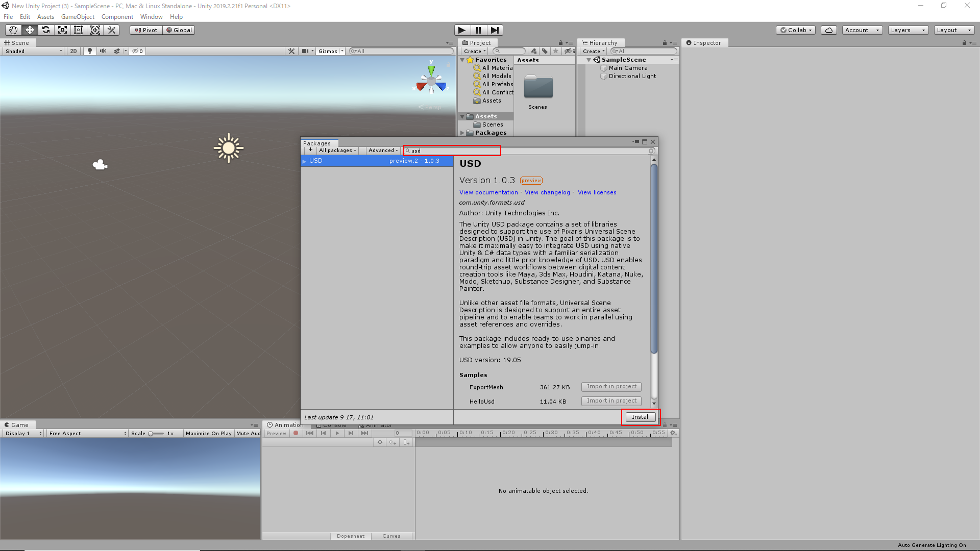Open the Window menu
This screenshot has width=980, height=551.
[x=151, y=17]
